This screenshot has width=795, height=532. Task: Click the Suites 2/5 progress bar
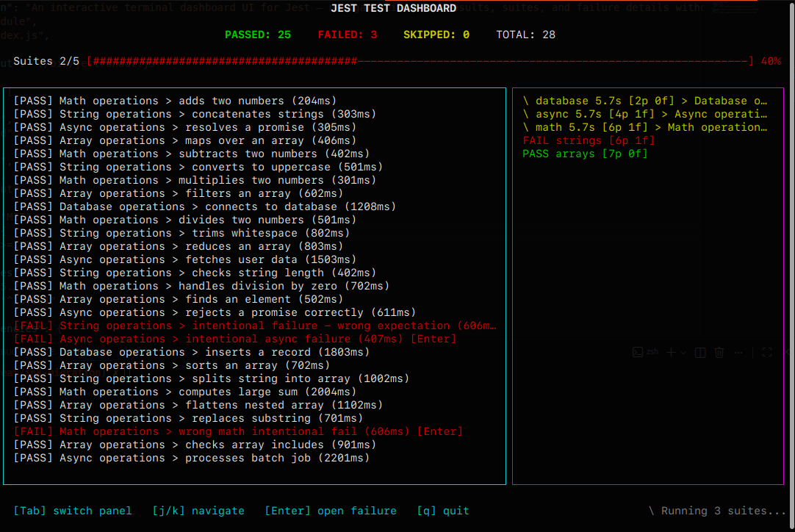click(x=419, y=61)
